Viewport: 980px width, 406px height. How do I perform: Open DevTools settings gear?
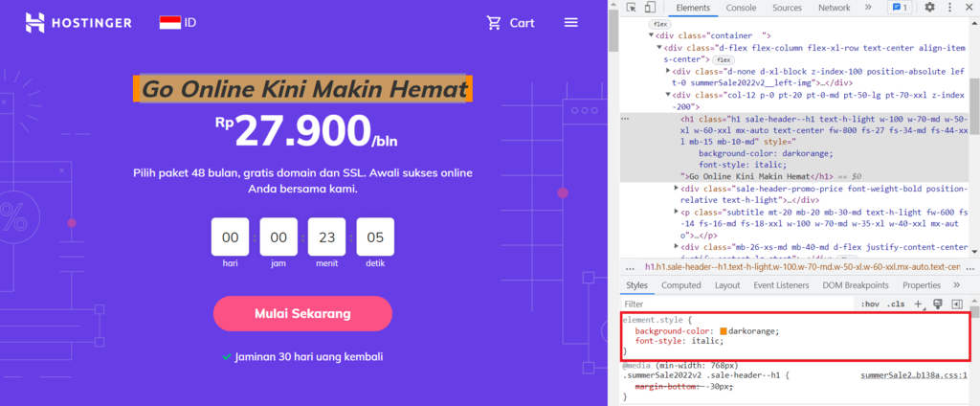coord(929,8)
